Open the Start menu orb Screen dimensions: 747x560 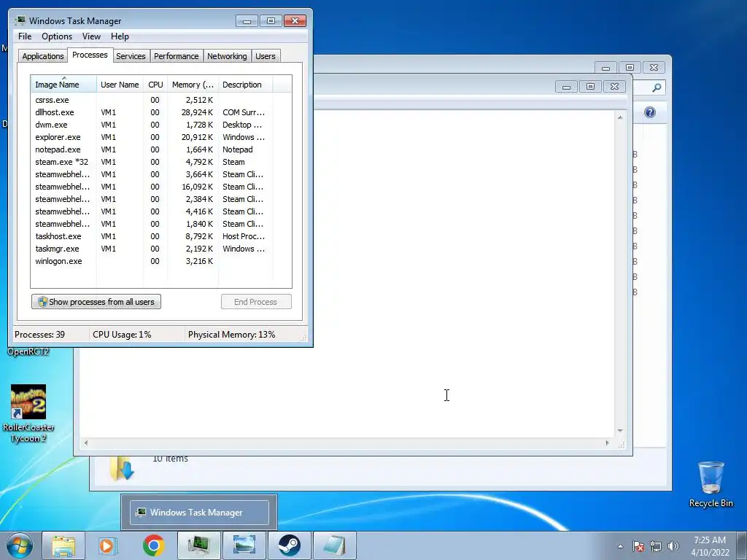click(20, 545)
